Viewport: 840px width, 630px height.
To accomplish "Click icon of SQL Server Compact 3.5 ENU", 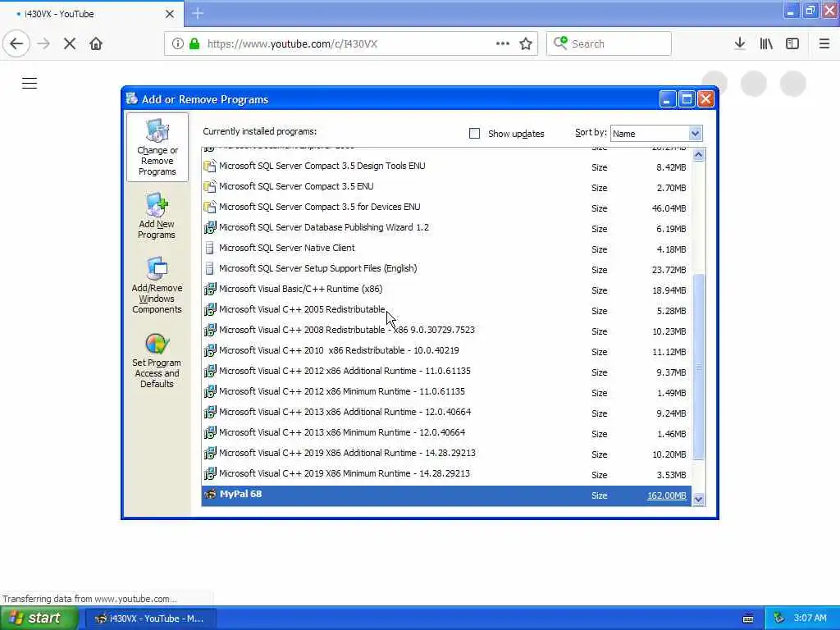I will [x=210, y=186].
